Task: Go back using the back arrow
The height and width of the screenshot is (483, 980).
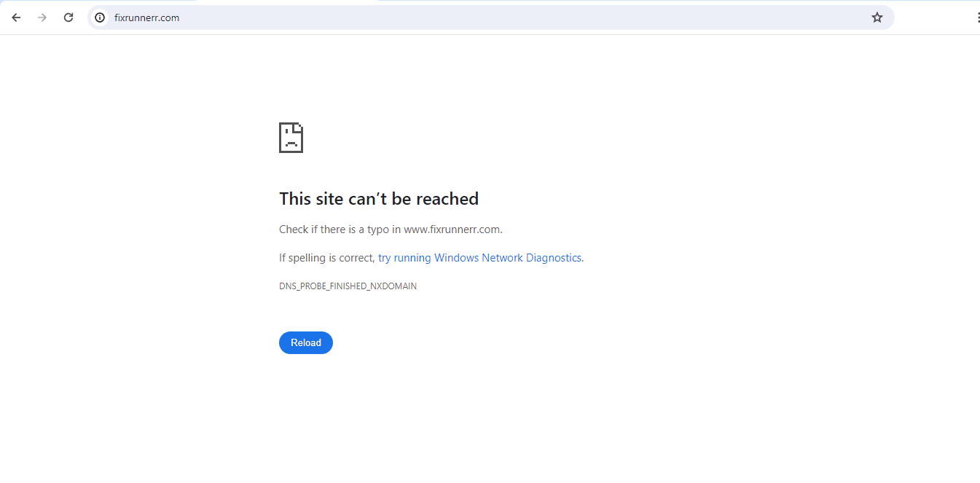Action: coord(16,17)
